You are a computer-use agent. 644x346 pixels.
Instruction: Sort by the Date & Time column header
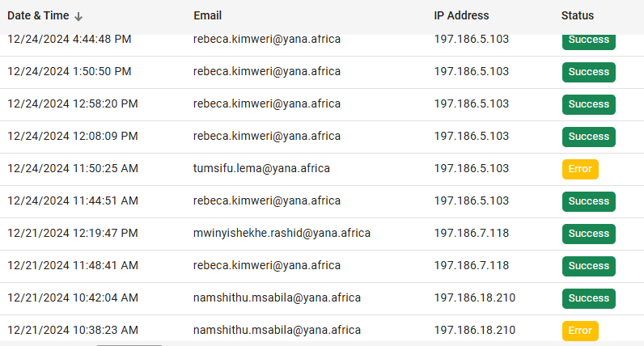pyautogui.click(x=38, y=15)
